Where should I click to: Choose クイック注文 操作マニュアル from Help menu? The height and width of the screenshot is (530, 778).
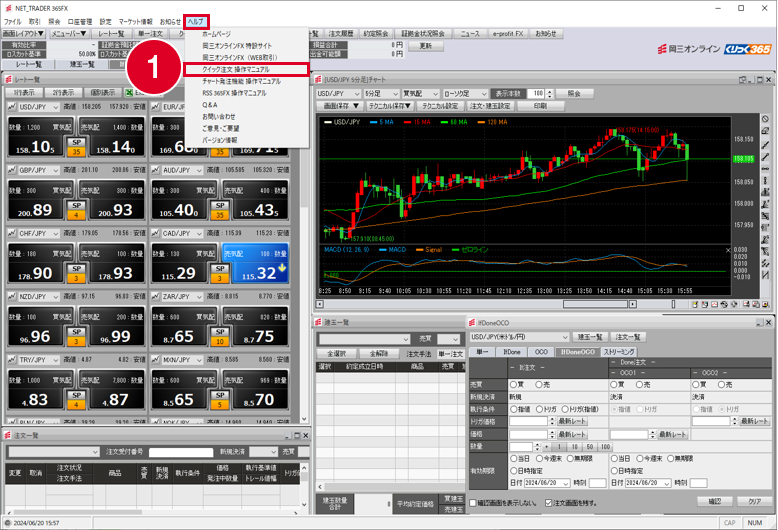247,69
